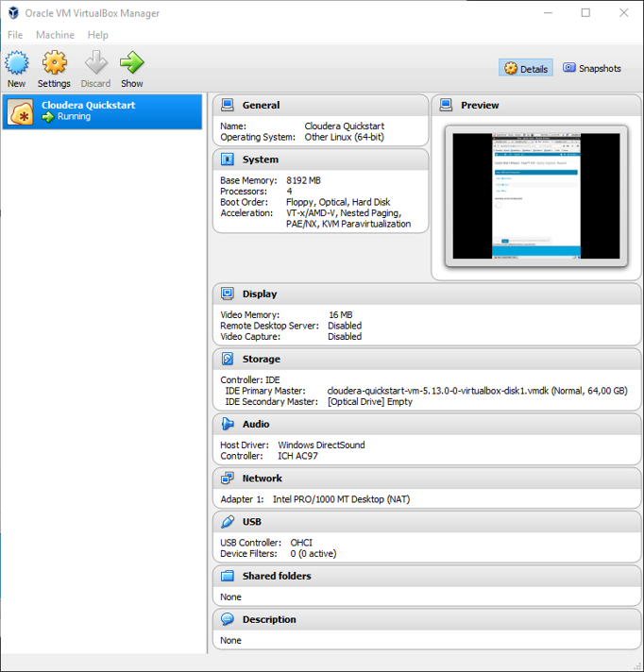Switch to the Snapshots view
The width and height of the screenshot is (644, 672).
[x=592, y=68]
